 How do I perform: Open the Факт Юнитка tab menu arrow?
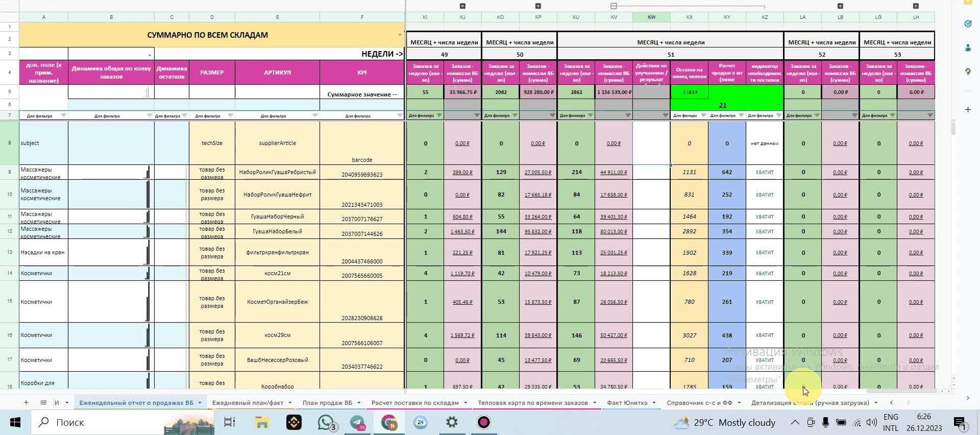[654, 403]
